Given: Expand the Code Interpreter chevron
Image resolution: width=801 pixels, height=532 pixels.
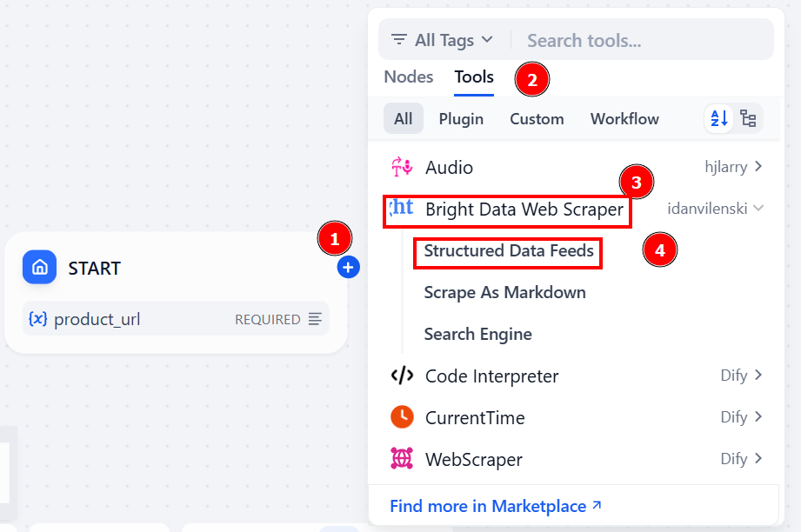Looking at the screenshot, I should 759,376.
